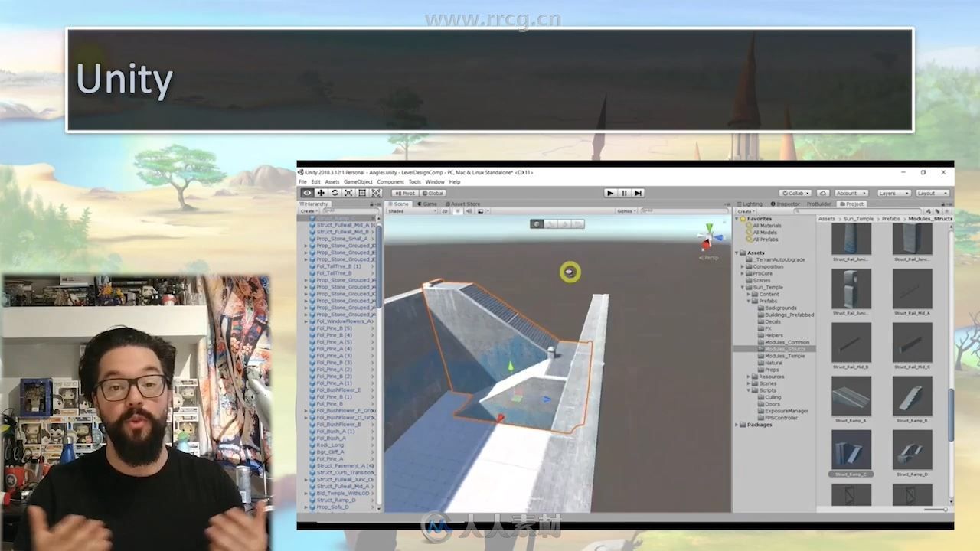Image resolution: width=980 pixels, height=551 pixels.
Task: Open the Window menu
Action: [435, 182]
